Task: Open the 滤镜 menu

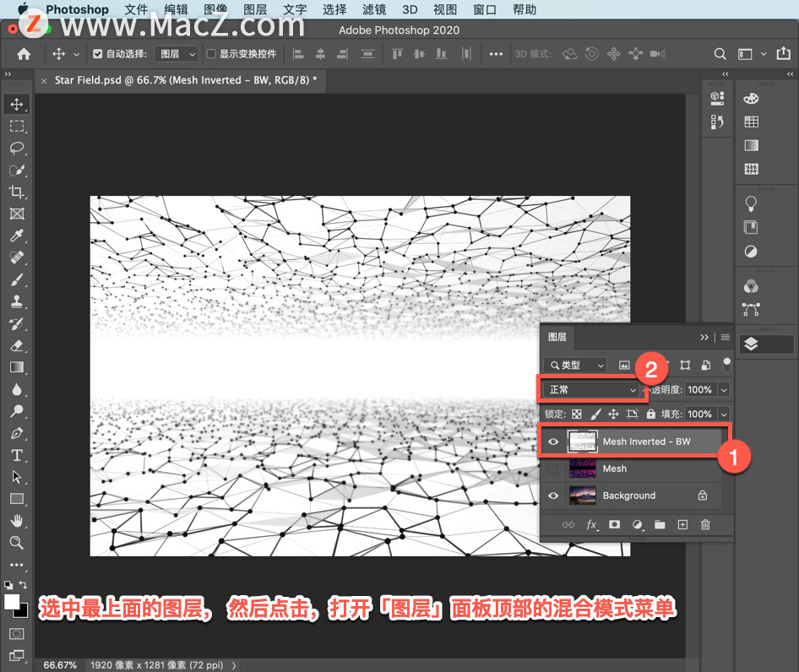Action: (372, 10)
